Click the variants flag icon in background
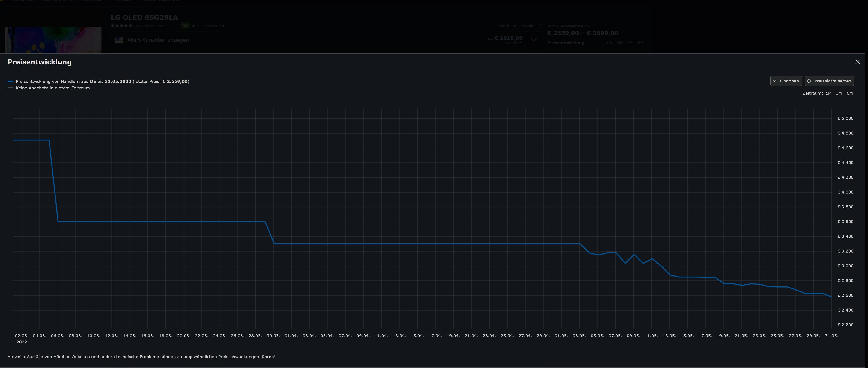Screen dimensions: 868x368 (x=119, y=40)
